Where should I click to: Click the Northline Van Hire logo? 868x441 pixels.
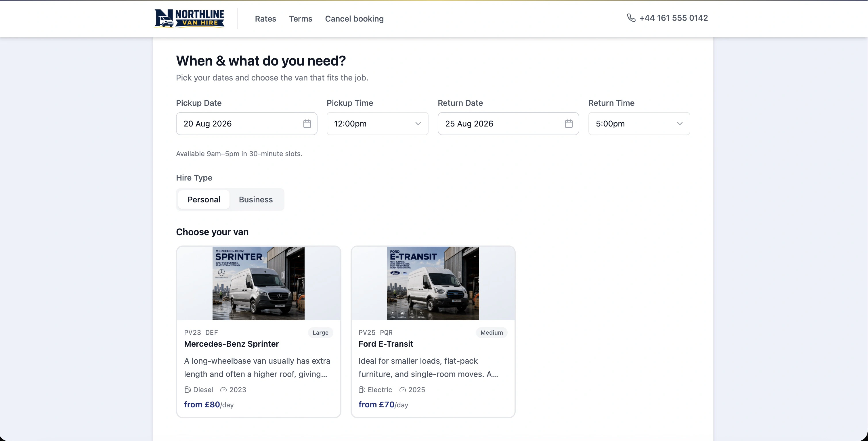pyautogui.click(x=189, y=18)
